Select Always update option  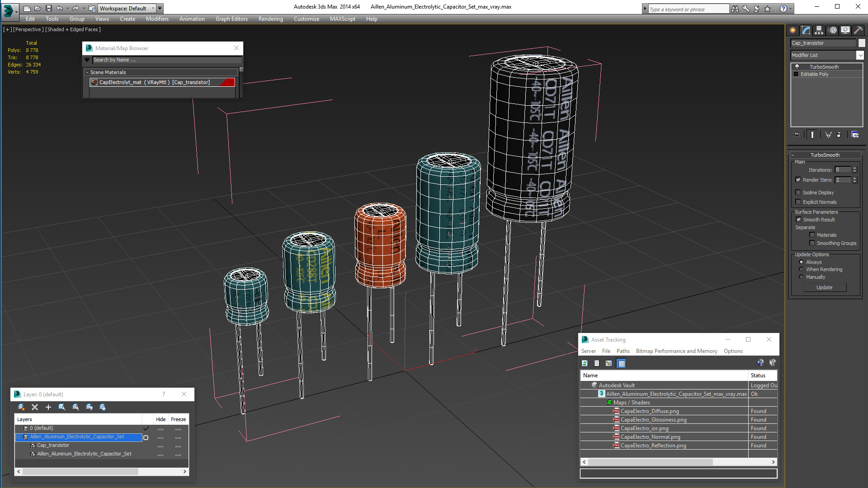tap(802, 262)
